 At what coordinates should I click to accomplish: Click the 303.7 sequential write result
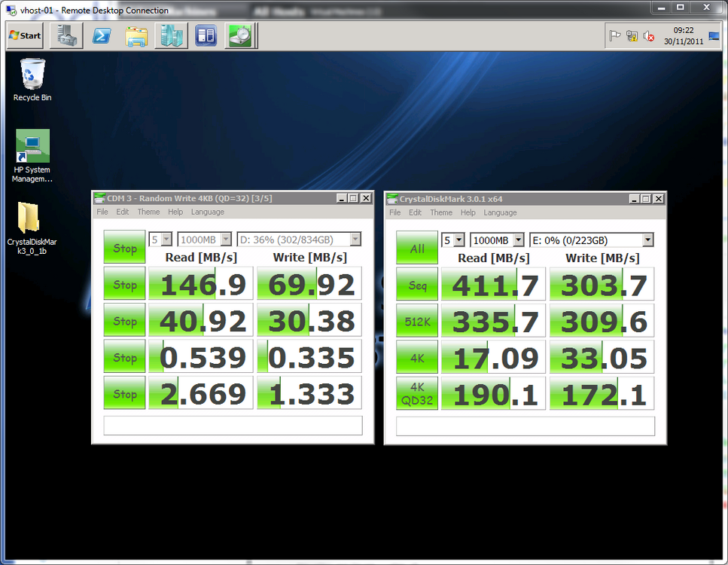pos(602,284)
